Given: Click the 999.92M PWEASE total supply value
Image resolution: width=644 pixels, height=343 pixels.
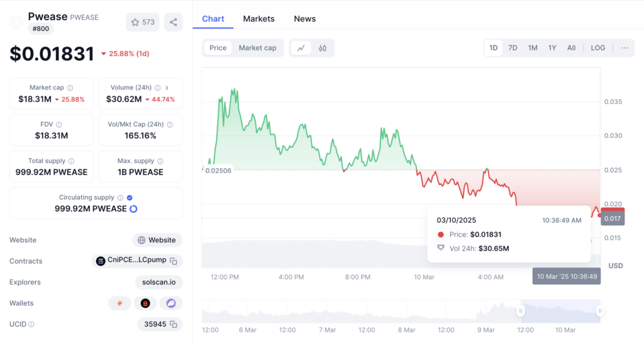Looking at the screenshot, I should point(52,172).
